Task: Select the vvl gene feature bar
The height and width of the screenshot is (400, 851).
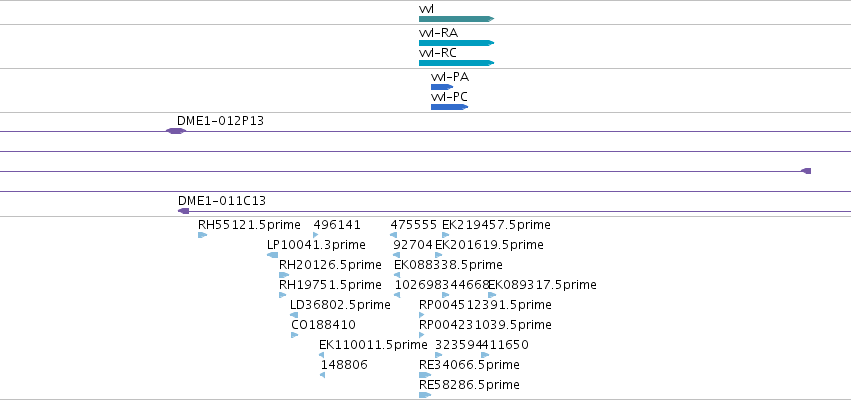Action: click(x=456, y=19)
